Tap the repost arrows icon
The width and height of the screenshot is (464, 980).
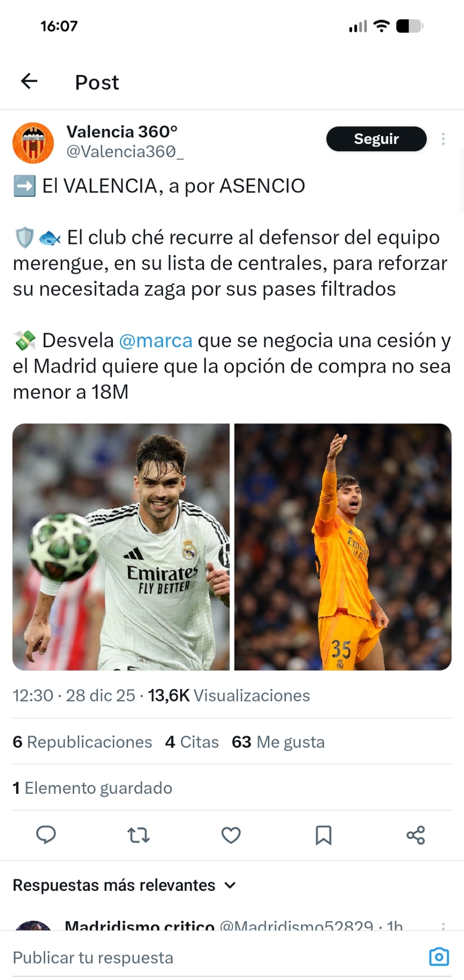[x=138, y=835]
